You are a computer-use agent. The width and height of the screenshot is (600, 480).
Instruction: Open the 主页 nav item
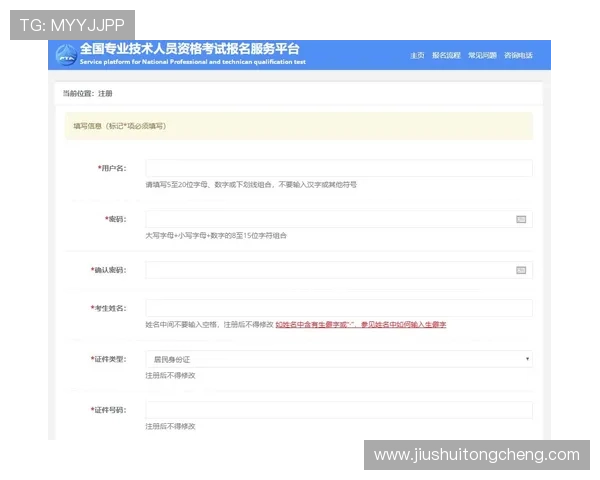417,56
